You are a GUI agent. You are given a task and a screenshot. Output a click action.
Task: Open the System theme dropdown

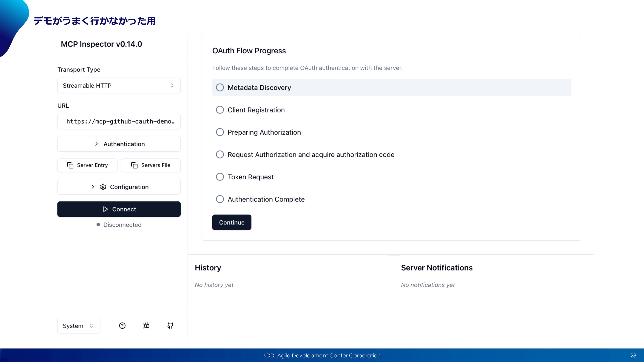(x=79, y=326)
